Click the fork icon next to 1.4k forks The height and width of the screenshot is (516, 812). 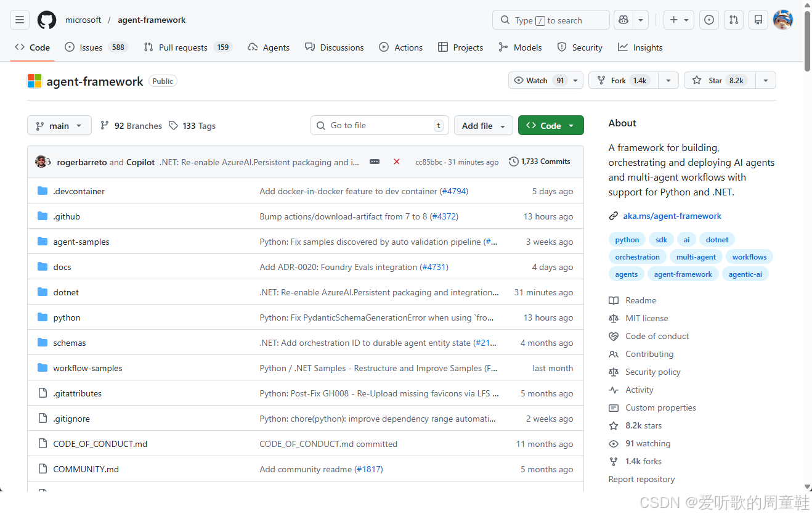[614, 461]
